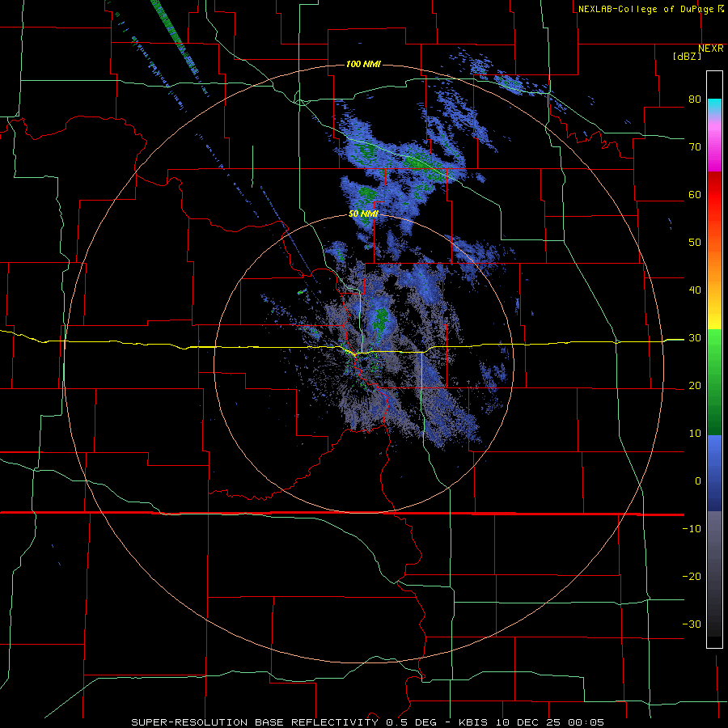The image size is (728, 728).
Task: Click the 100 NMI range ring label
Action: [x=363, y=64]
